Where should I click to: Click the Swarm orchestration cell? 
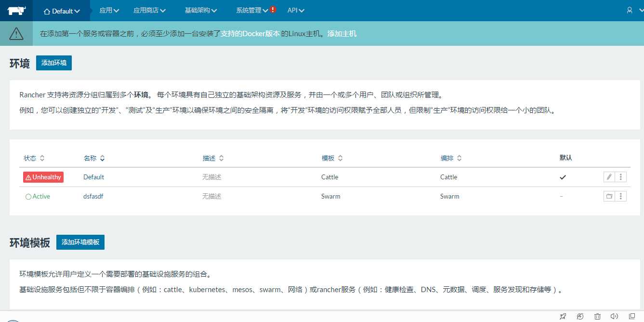(x=449, y=196)
